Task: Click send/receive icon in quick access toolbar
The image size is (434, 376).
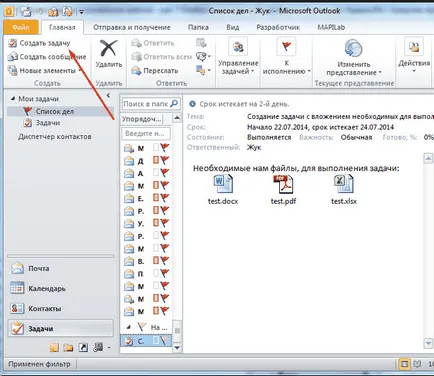Action: coord(26,12)
